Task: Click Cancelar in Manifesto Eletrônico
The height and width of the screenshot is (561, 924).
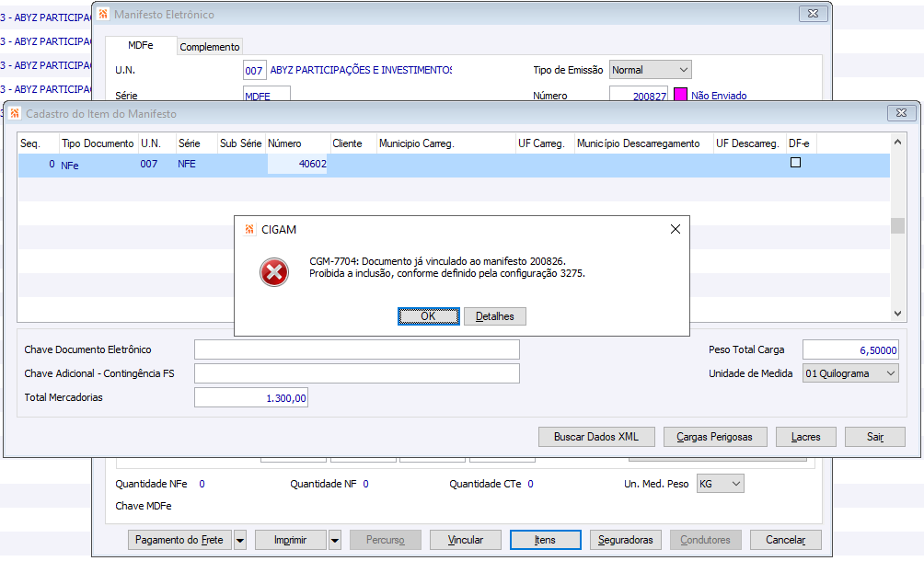Action: tap(786, 540)
